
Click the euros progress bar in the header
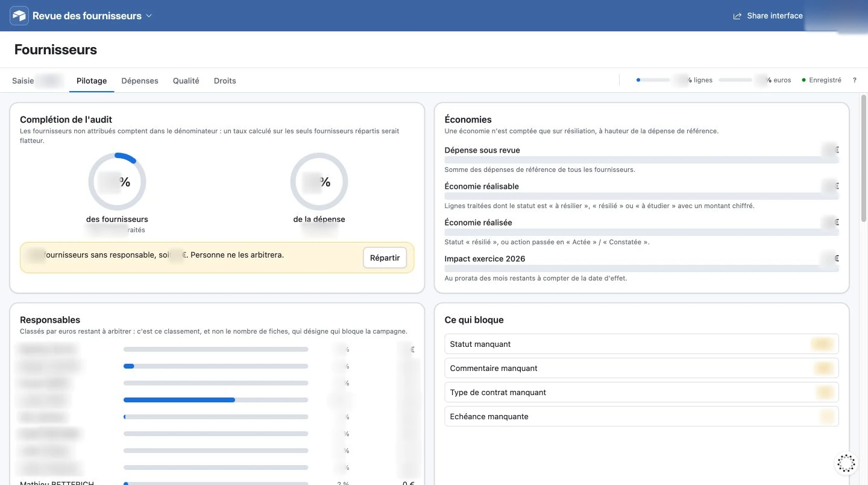[735, 80]
